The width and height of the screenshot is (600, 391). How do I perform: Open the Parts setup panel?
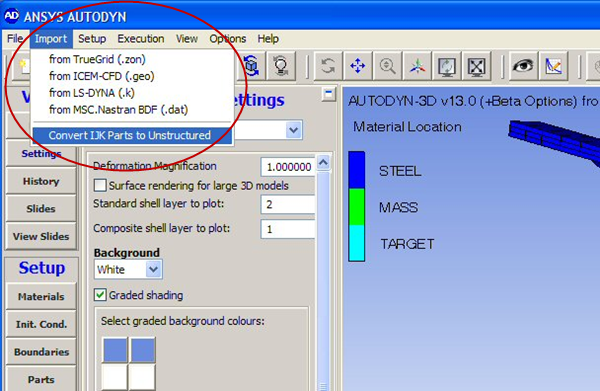click(x=41, y=379)
